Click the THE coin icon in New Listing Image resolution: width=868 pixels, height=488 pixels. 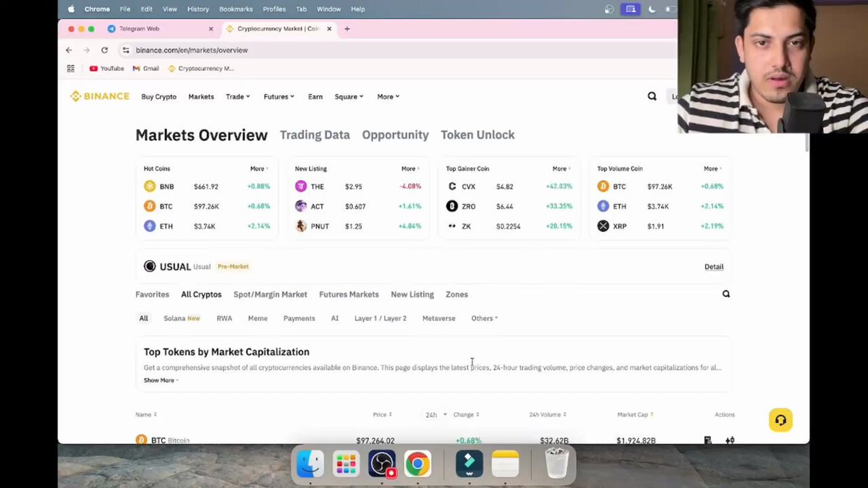301,187
